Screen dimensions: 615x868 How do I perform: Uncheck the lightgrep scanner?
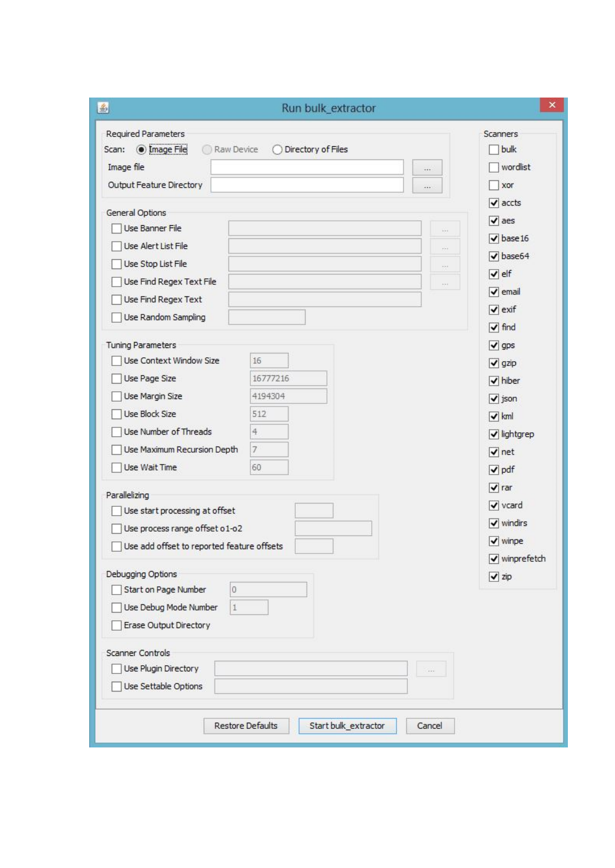click(493, 435)
